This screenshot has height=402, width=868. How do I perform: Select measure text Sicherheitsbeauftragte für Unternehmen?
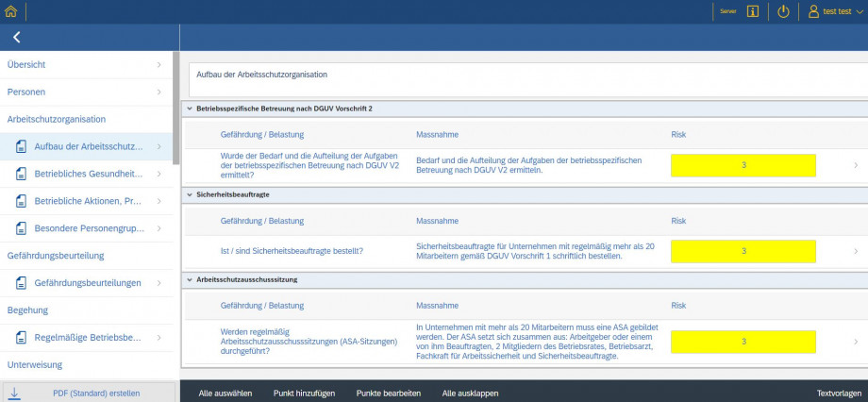[x=535, y=251]
